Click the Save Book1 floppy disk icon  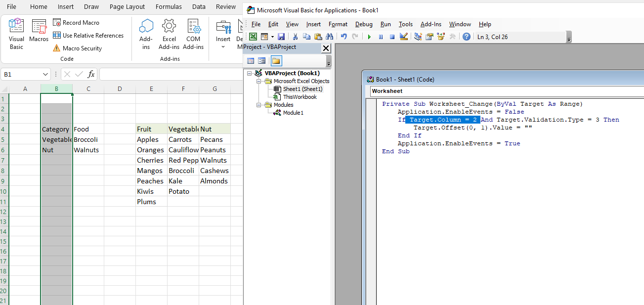point(281,37)
